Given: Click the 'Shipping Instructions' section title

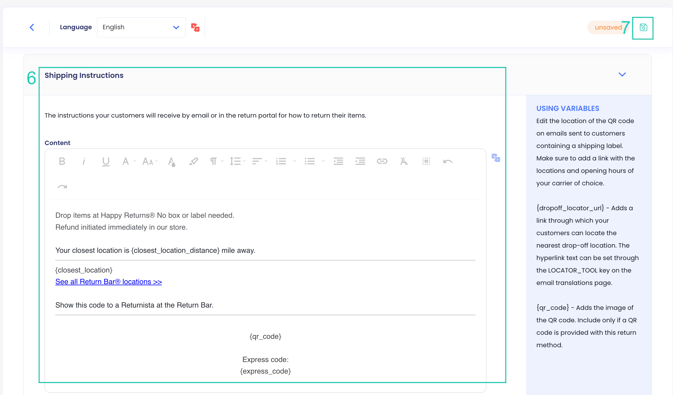Looking at the screenshot, I should [84, 76].
